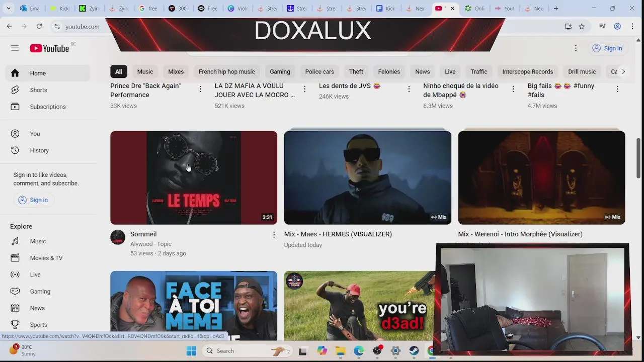Select the Mixes filter chip
This screenshot has width=644, height=362.
(x=176, y=71)
